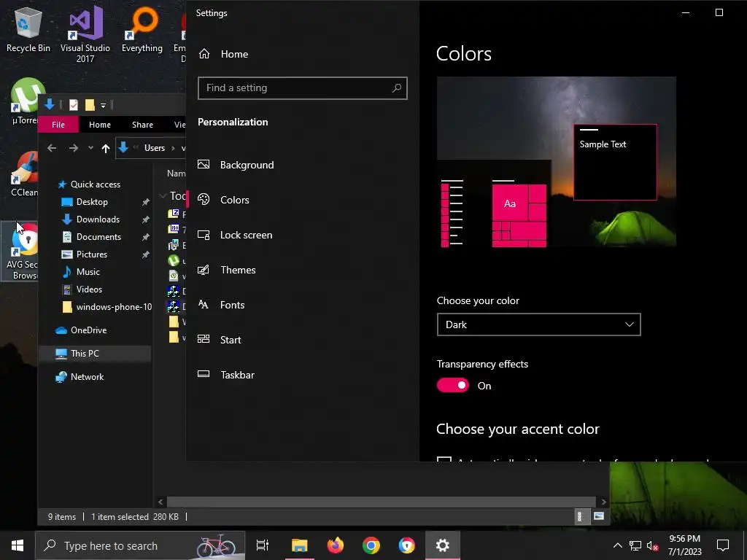Click scroll left arrow in File Explorer
Image resolution: width=747 pixels, height=560 pixels.
pyautogui.click(x=160, y=502)
